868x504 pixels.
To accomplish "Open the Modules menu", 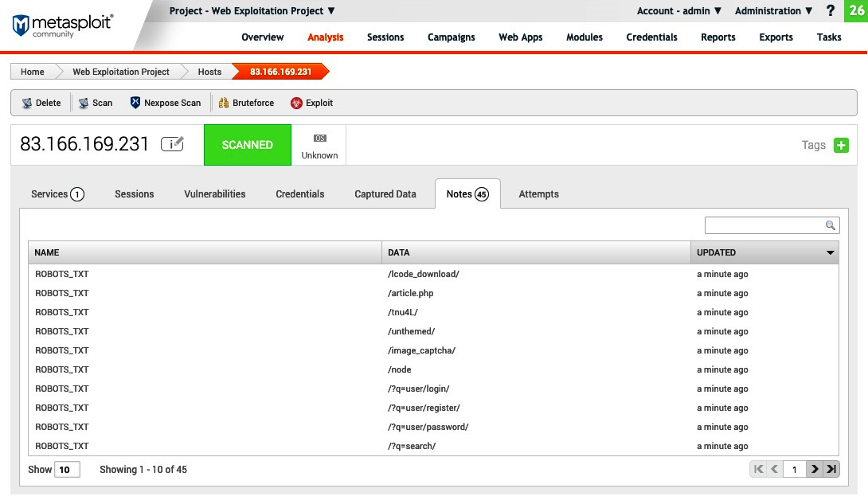I will point(585,37).
